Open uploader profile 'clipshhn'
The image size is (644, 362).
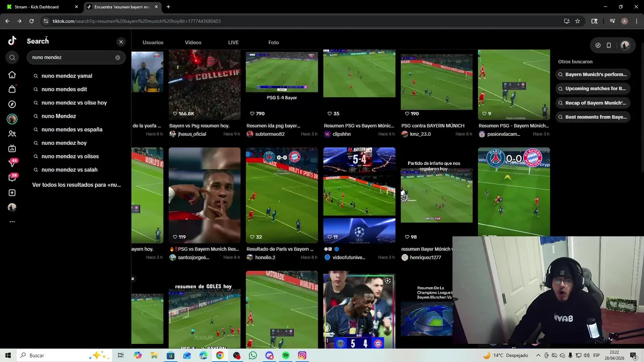pyautogui.click(x=342, y=134)
